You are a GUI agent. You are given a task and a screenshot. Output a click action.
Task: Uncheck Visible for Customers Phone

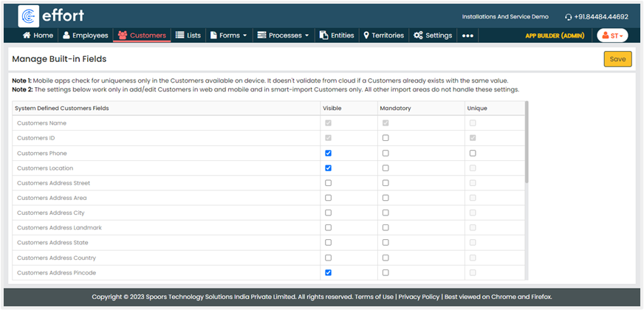click(x=328, y=154)
